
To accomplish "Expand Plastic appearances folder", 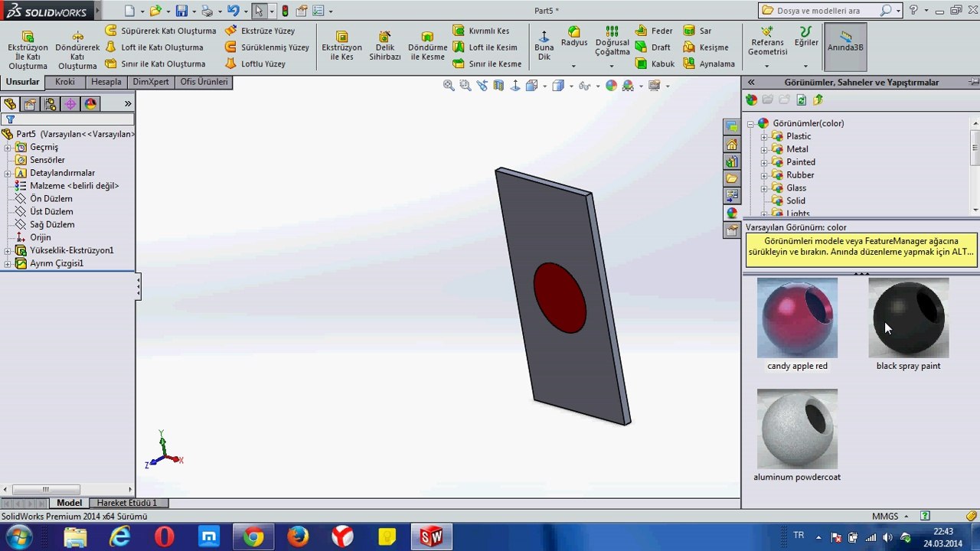I will tap(764, 136).
